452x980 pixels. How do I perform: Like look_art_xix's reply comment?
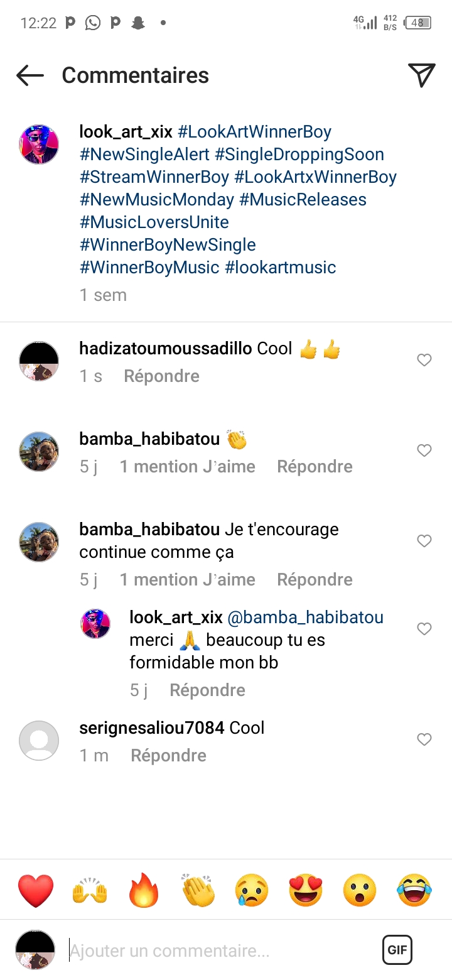coord(424,629)
